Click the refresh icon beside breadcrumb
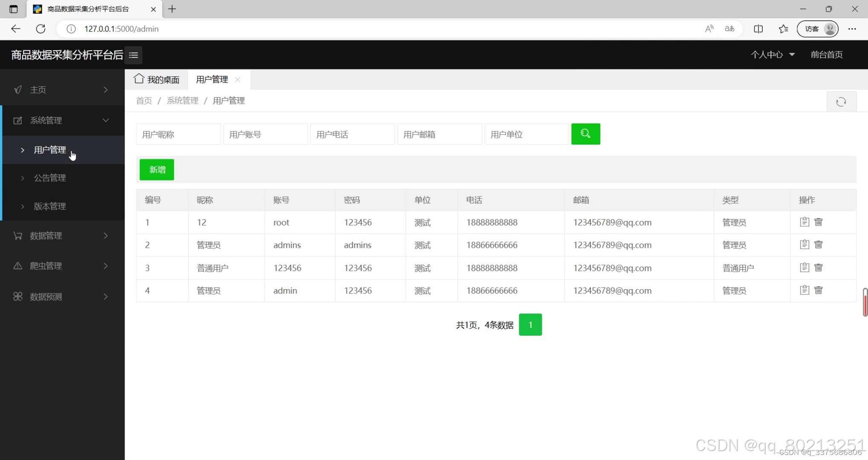Screen dimensions: 868x460 coord(841,102)
